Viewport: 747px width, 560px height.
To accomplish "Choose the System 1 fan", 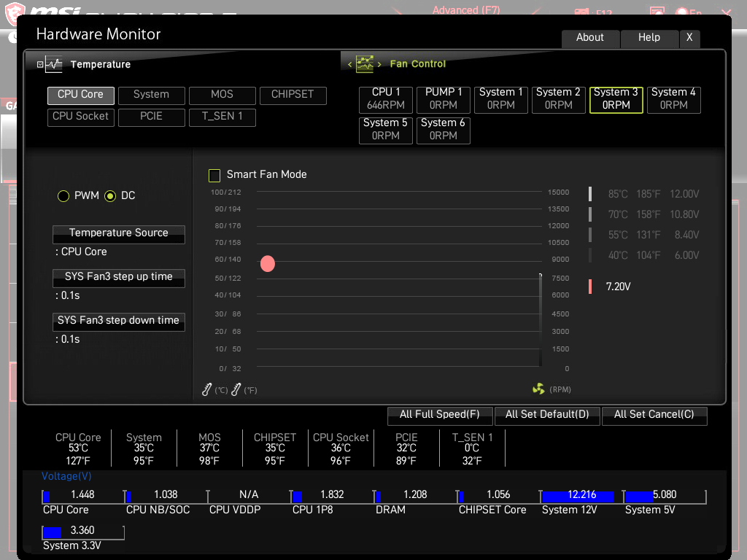I will 501,99.
